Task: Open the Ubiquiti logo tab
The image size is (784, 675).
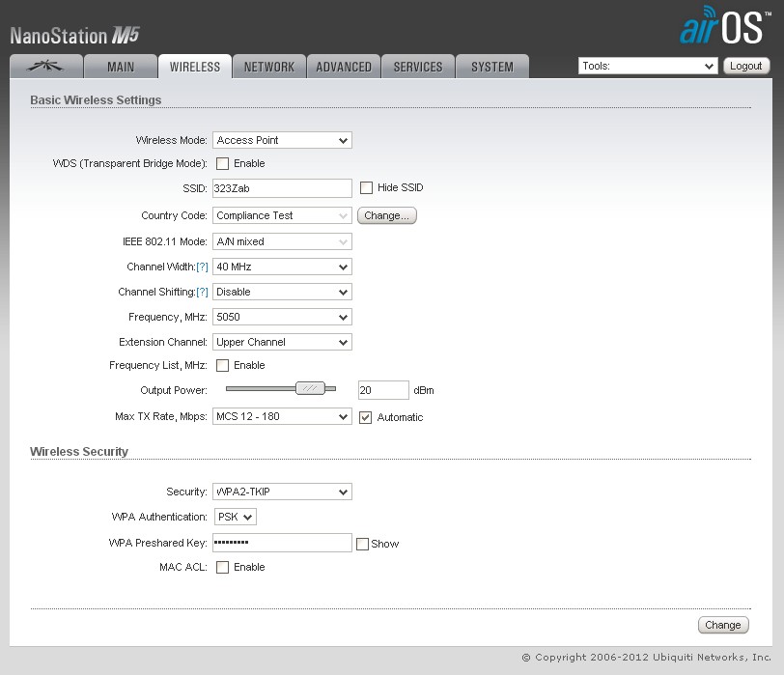Action: tap(45, 67)
